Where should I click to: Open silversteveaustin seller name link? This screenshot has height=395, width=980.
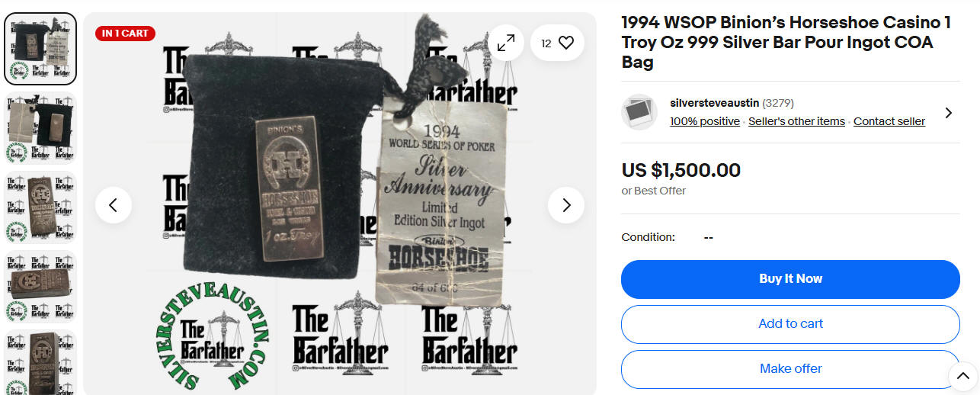[x=714, y=103]
